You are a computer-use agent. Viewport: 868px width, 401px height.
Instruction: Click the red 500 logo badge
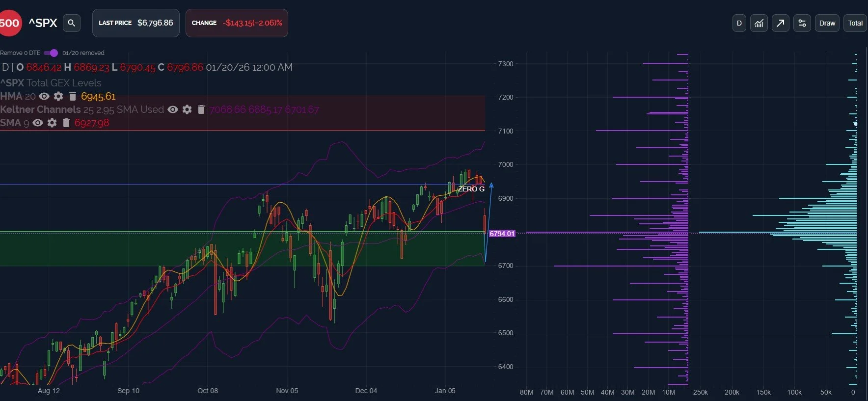pyautogui.click(x=10, y=23)
